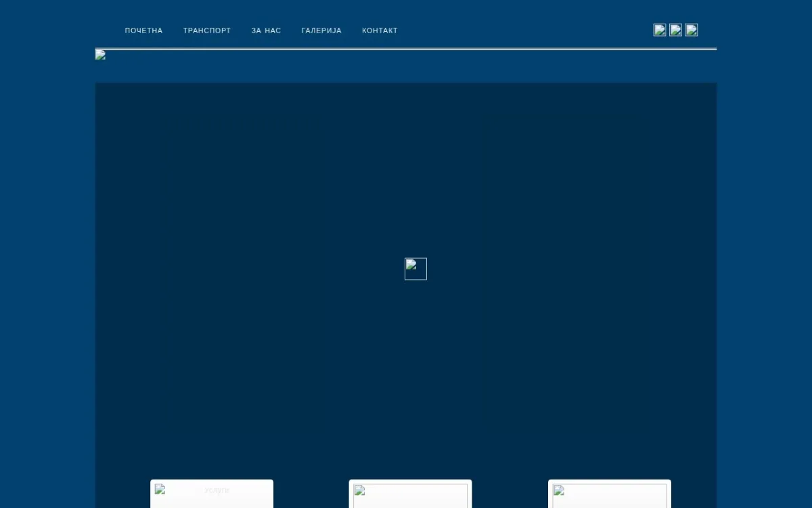Click the leftmost of three header icons

pos(660,30)
